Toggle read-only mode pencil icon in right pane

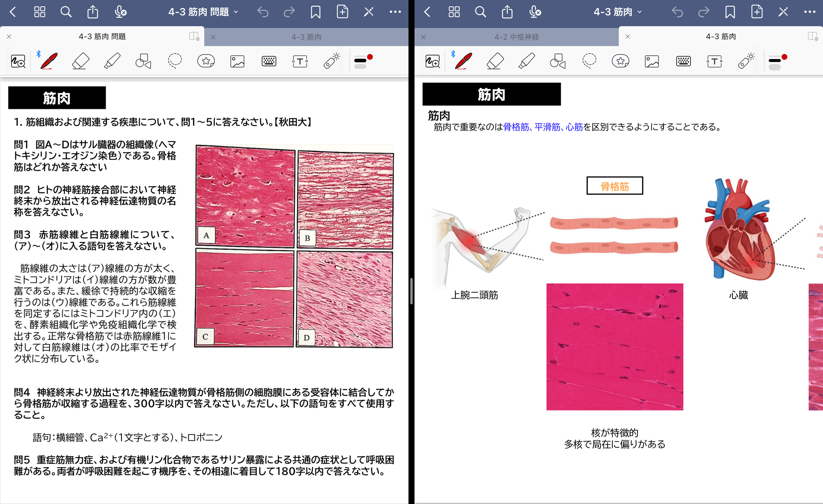point(783,12)
